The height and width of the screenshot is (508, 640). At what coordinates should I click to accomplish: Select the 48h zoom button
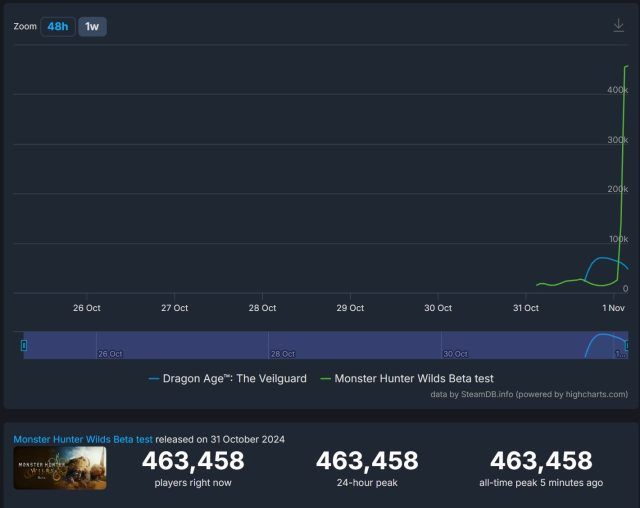[x=58, y=27]
